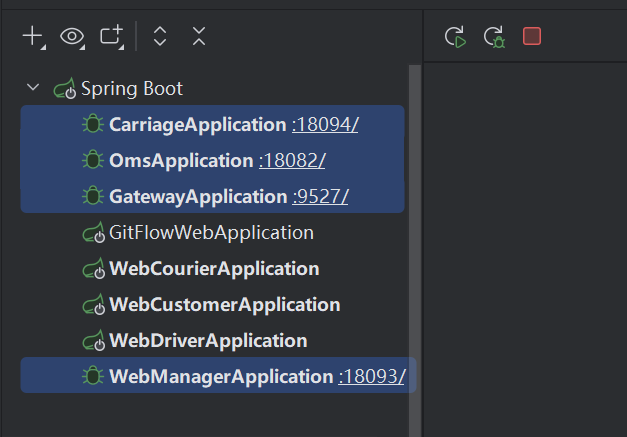This screenshot has height=437, width=627.
Task: Collapse the Spring Boot node
Action: (33, 87)
